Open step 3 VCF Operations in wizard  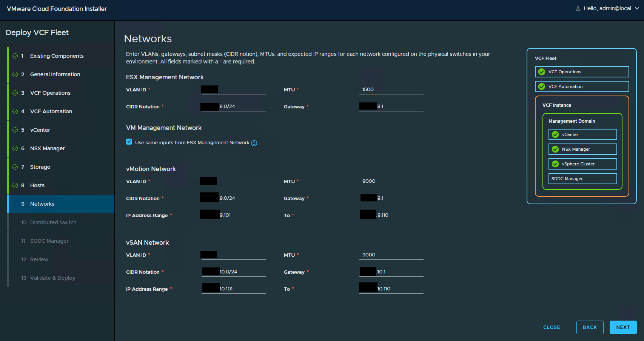(61, 93)
